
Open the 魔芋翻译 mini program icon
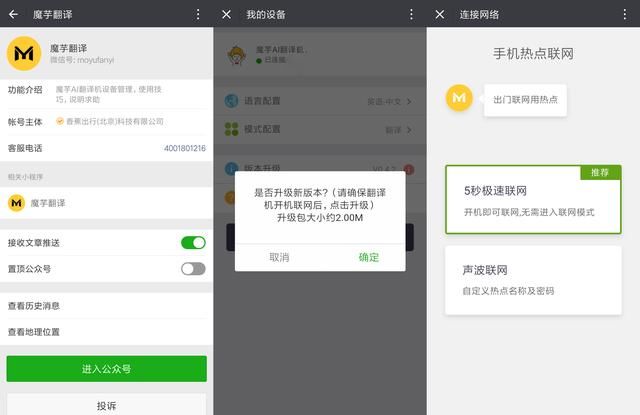(16, 203)
